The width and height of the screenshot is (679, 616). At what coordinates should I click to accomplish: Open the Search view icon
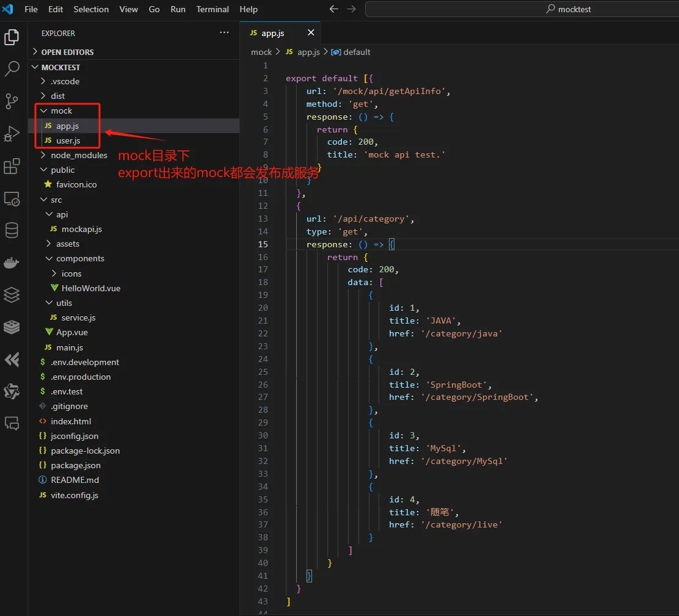(12, 69)
